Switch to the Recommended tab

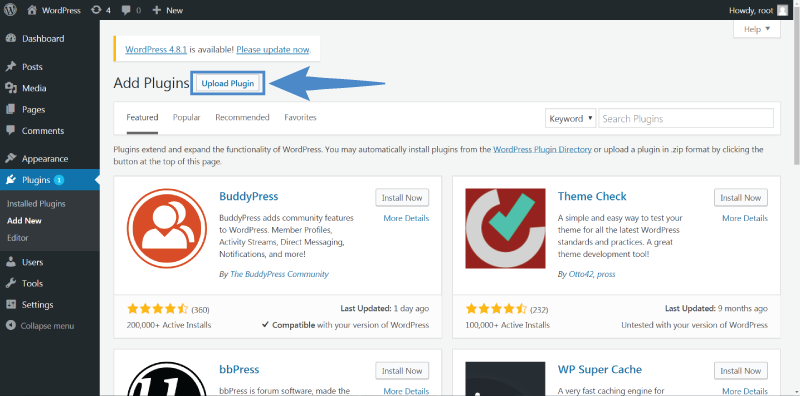[242, 117]
